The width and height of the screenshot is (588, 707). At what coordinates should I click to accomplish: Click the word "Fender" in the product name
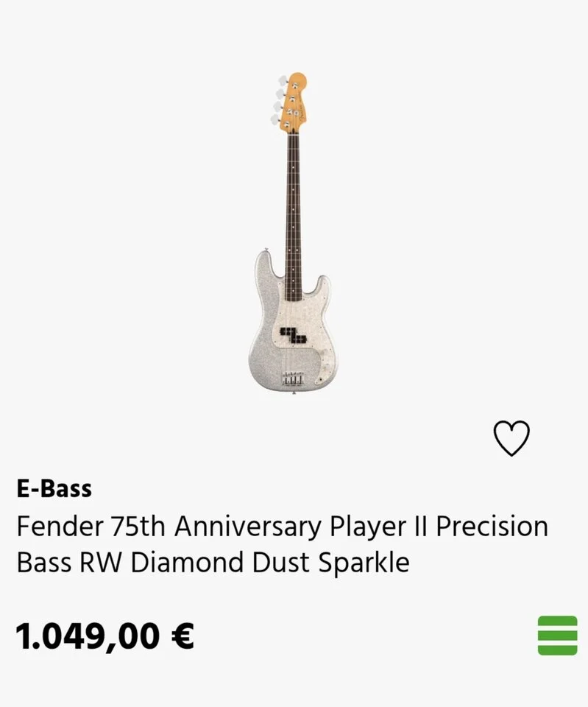coord(60,527)
